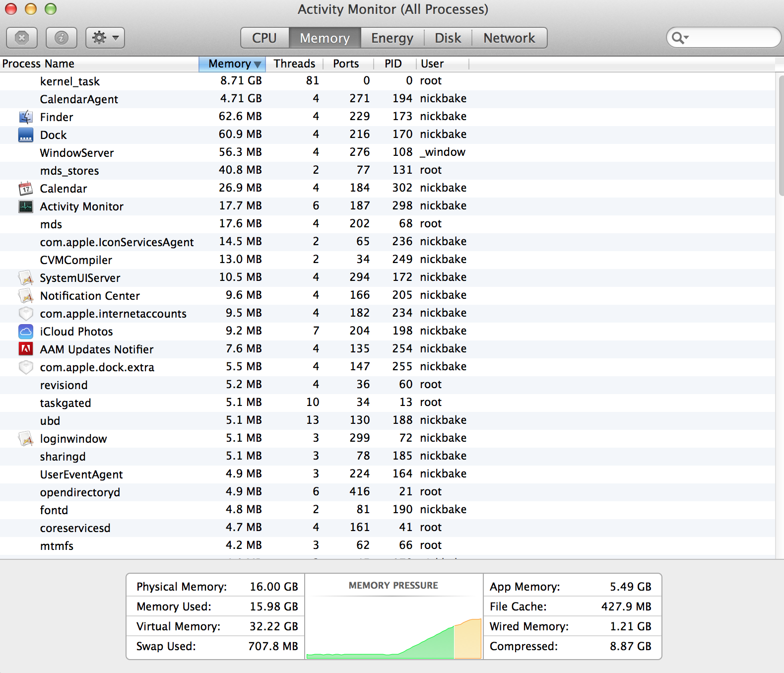The image size is (784, 673).
Task: Click the sharingd process name
Action: pyautogui.click(x=63, y=457)
